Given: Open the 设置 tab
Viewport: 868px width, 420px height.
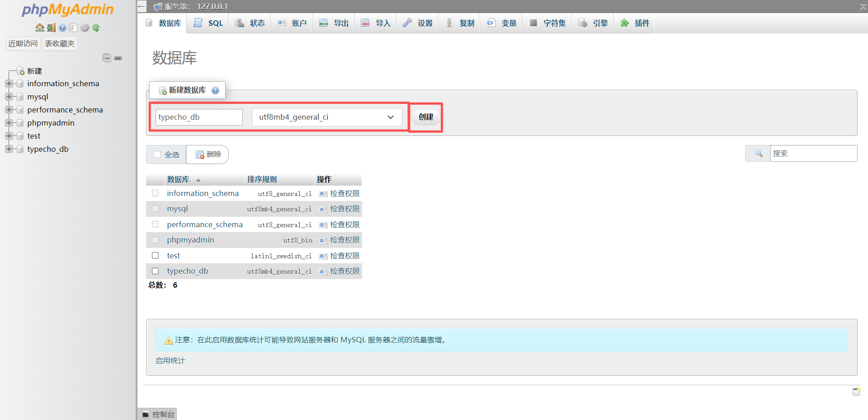Looking at the screenshot, I should tap(417, 23).
